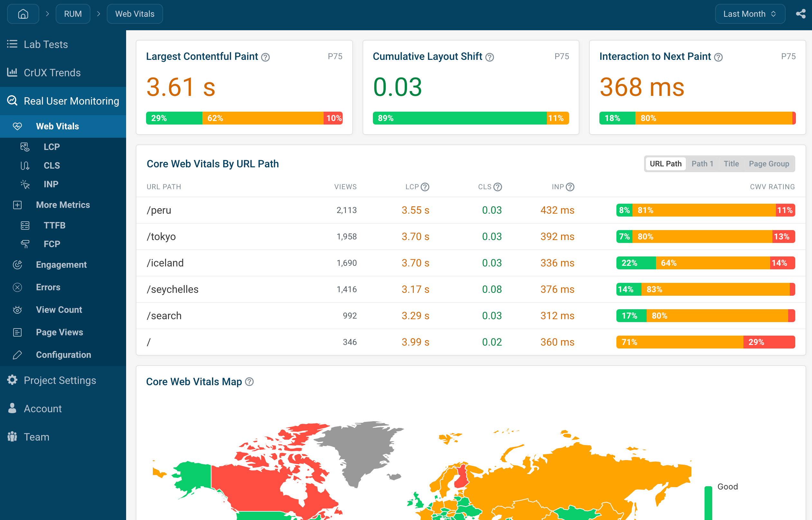Click the Project Settings gear icon
Viewport: 812px width, 520px height.
click(x=12, y=380)
